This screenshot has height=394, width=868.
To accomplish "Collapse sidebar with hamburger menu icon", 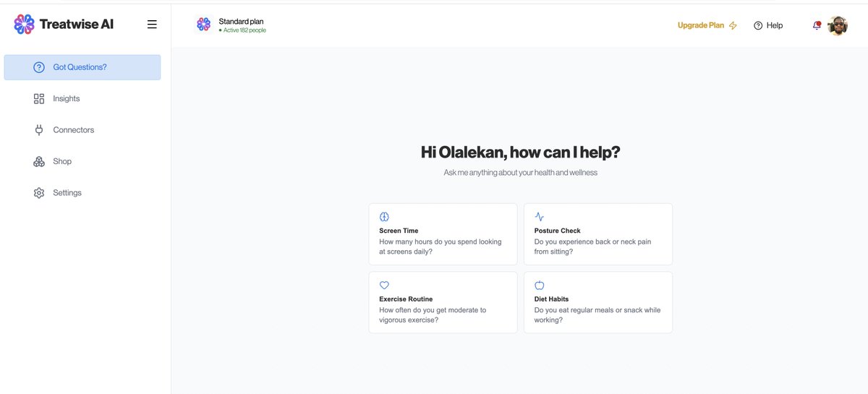I will click(x=152, y=25).
